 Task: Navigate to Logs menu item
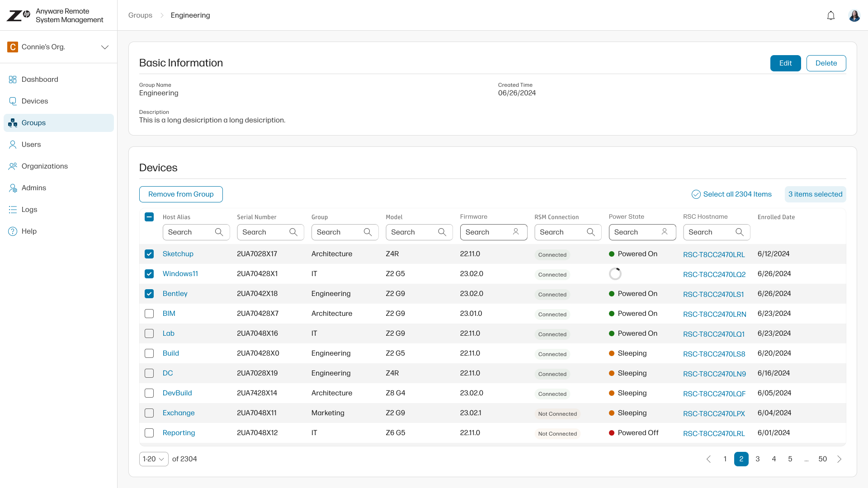pyautogui.click(x=29, y=210)
